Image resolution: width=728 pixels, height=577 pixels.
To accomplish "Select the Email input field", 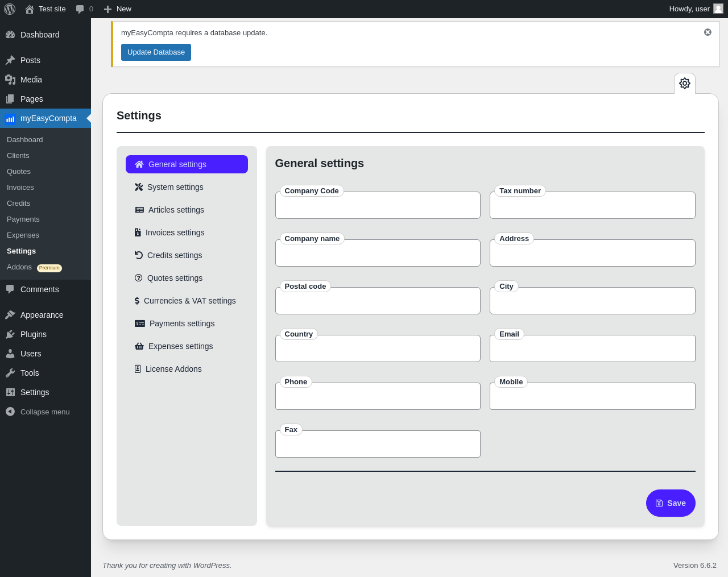I will tap(592, 348).
